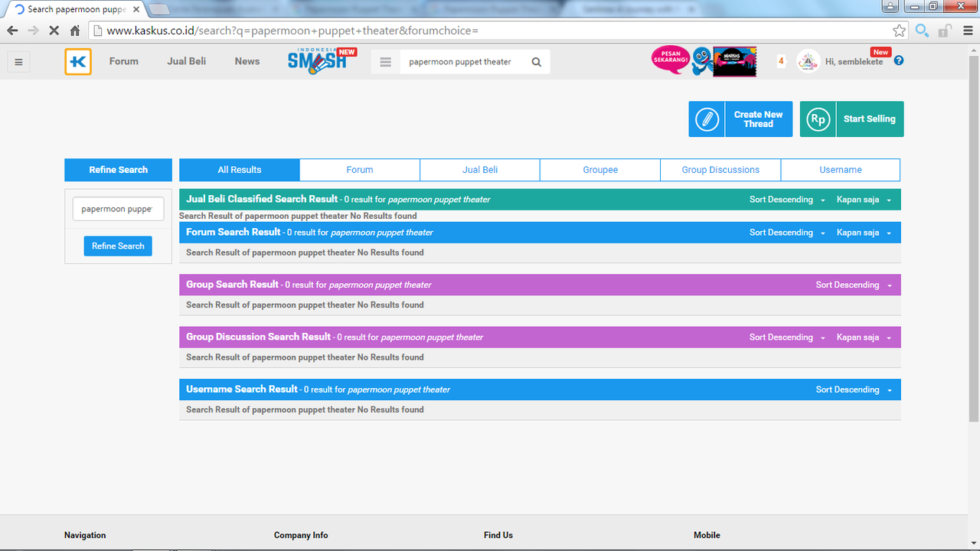Click the header search magnifier icon

pos(537,62)
